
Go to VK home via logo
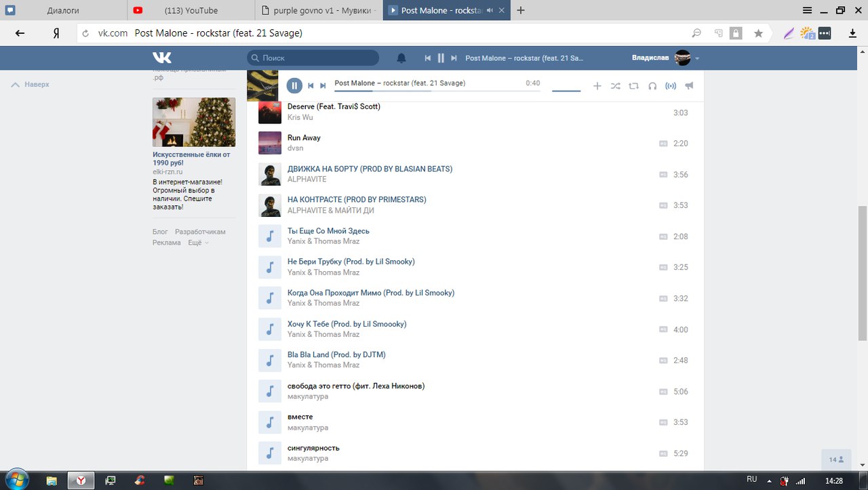click(161, 58)
